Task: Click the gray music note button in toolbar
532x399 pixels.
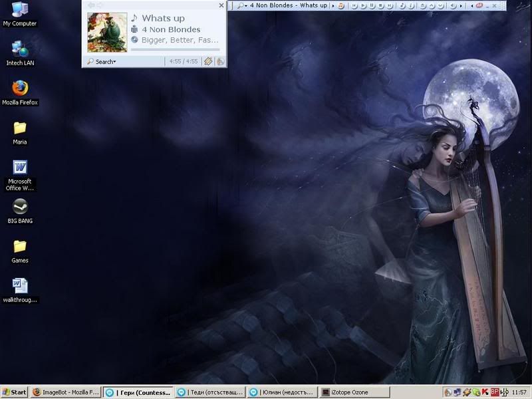Action: coord(402,6)
